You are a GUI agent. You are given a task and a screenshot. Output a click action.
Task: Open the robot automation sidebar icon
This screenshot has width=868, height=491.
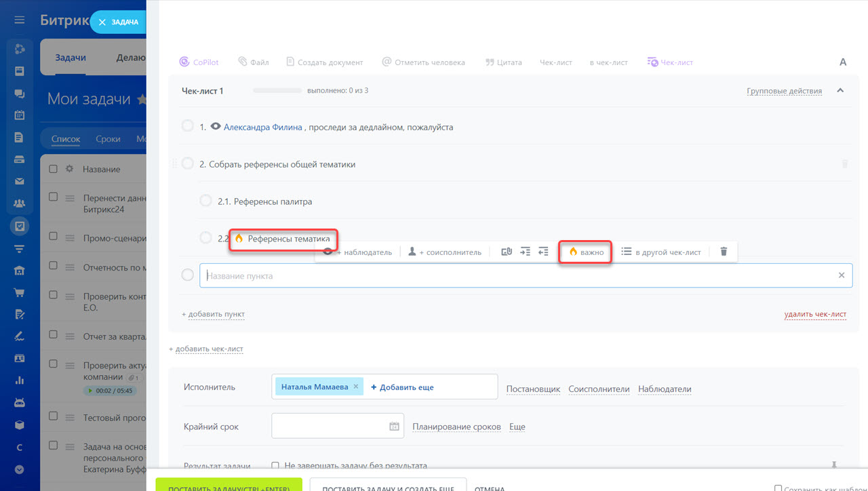click(x=20, y=402)
